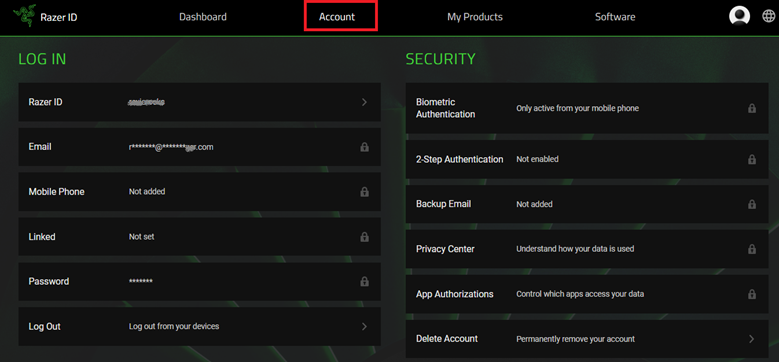Screen dimensions: 779x363
Task: Click the Log Out label
Action: click(45, 327)
